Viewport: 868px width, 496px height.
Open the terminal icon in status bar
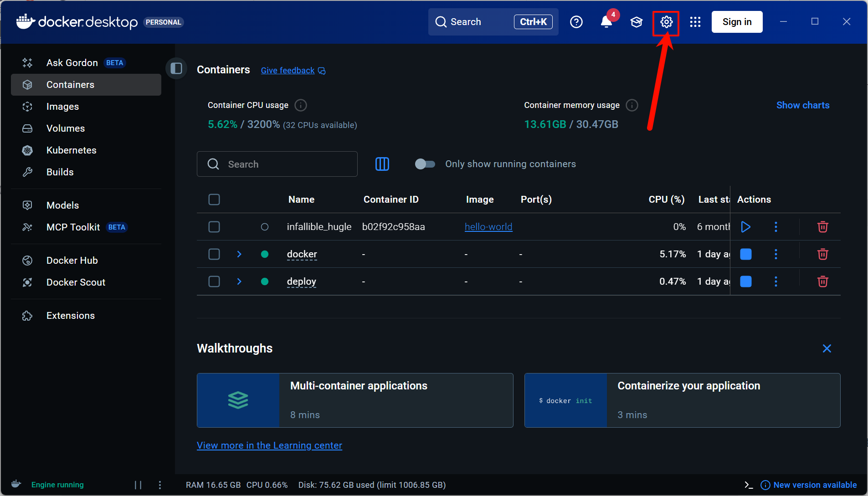click(x=749, y=485)
